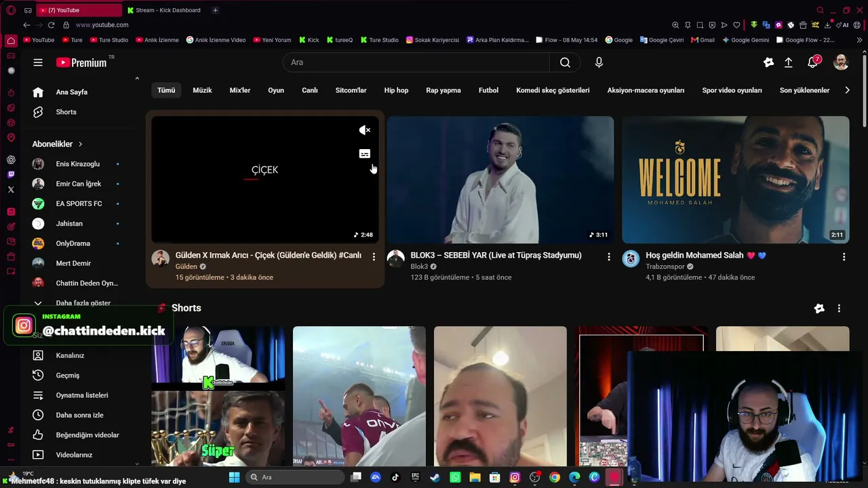Open the Google Gemini bookmark
The image size is (868, 488).
coord(746,40)
